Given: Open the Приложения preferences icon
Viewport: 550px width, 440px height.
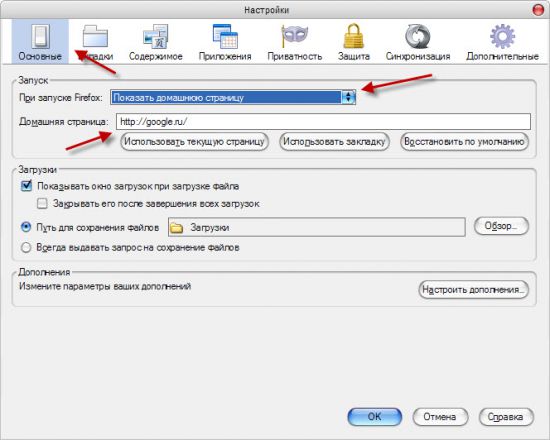Looking at the screenshot, I should [x=225, y=36].
